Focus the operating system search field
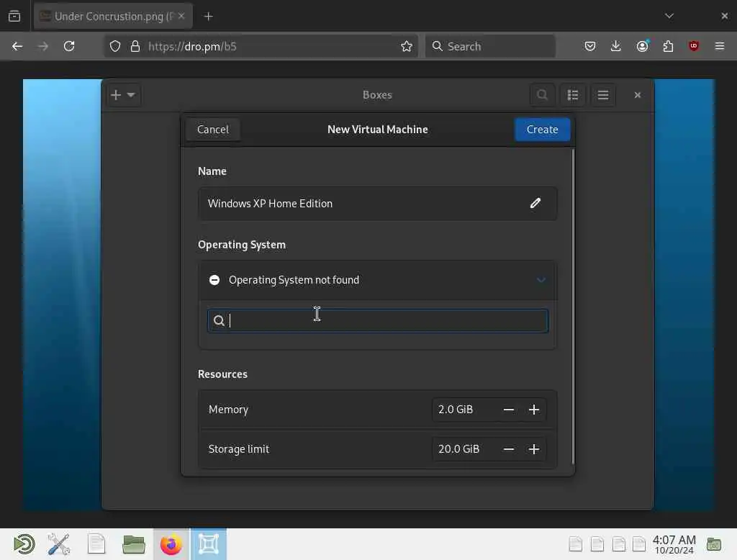 point(377,321)
